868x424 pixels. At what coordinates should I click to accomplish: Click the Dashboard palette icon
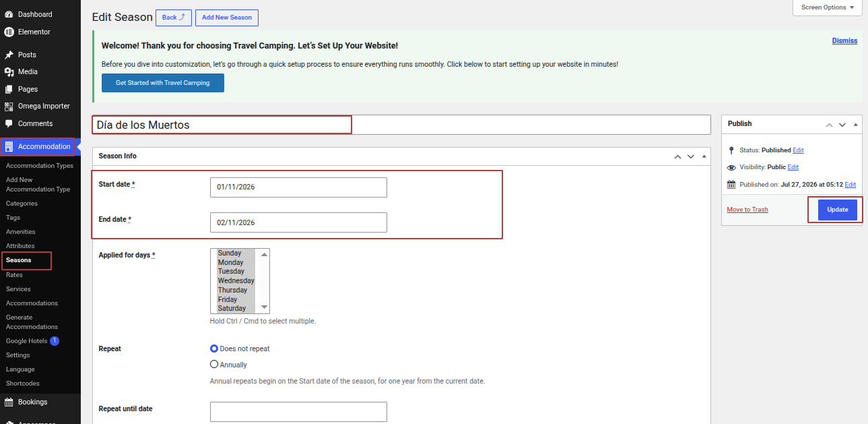point(9,14)
